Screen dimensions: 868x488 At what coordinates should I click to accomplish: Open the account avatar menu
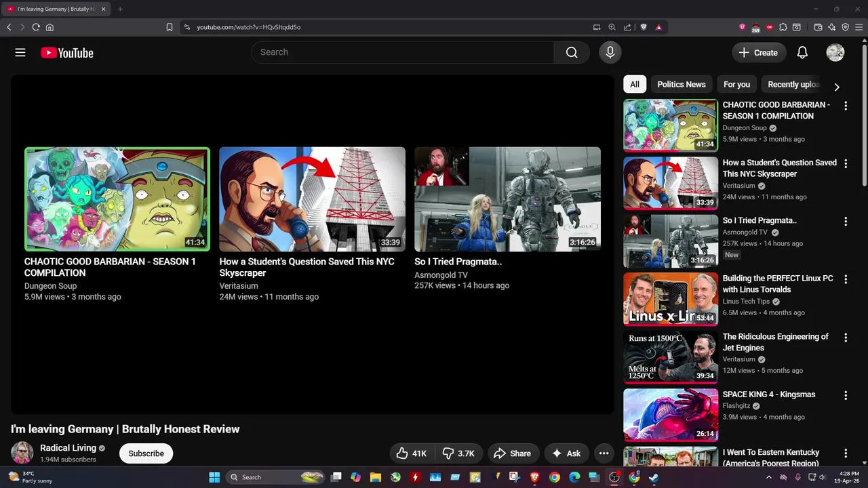pyautogui.click(x=835, y=52)
